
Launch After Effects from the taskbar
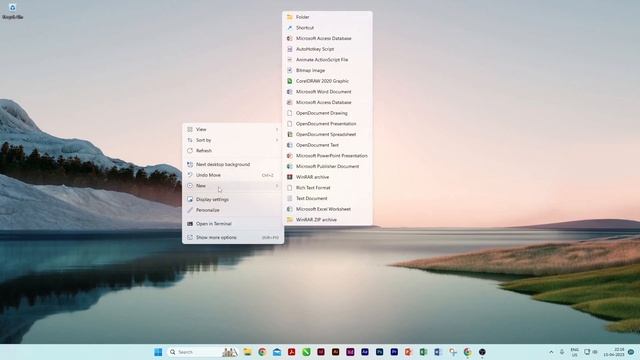(365, 352)
